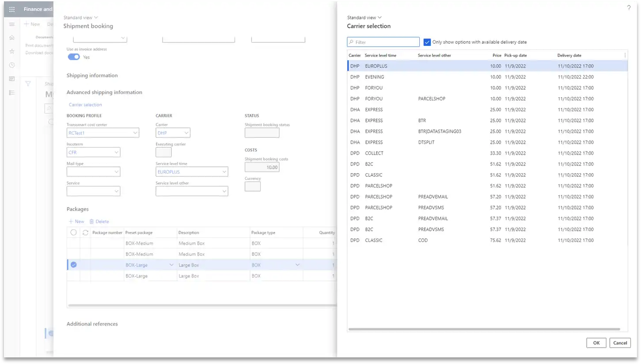Screen dimensions: 641x364
Task: Expand Additional references section
Action: (x=92, y=324)
